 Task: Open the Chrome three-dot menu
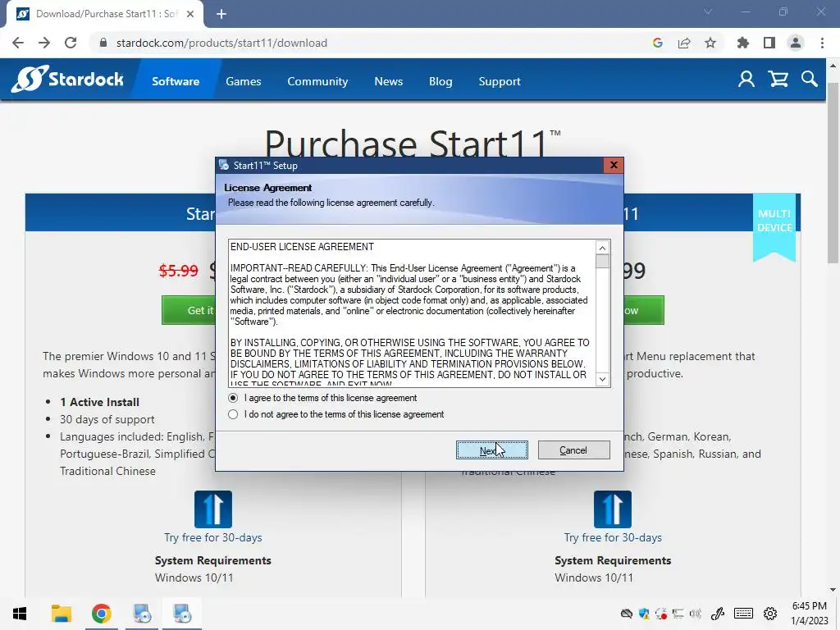(x=822, y=43)
